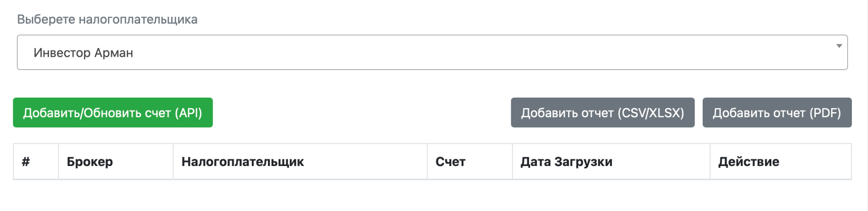Click the Дата Загрузки column header
Image resolution: width=868 pixels, height=211 pixels.
[566, 162]
